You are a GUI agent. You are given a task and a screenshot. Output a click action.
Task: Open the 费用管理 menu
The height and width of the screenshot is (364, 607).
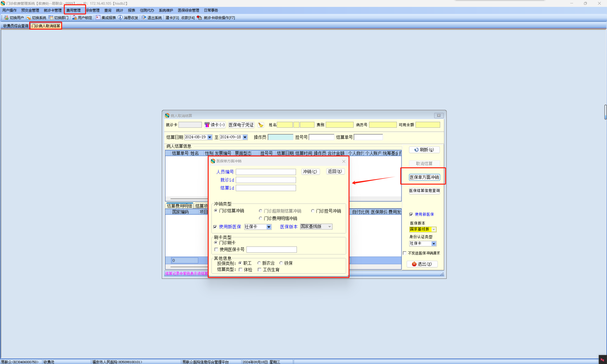coord(74,10)
